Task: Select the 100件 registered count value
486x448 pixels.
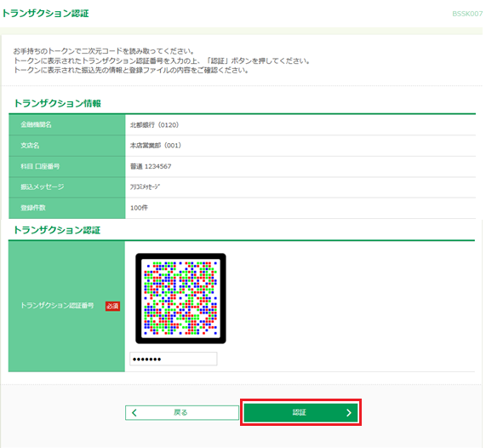Action: point(139,208)
